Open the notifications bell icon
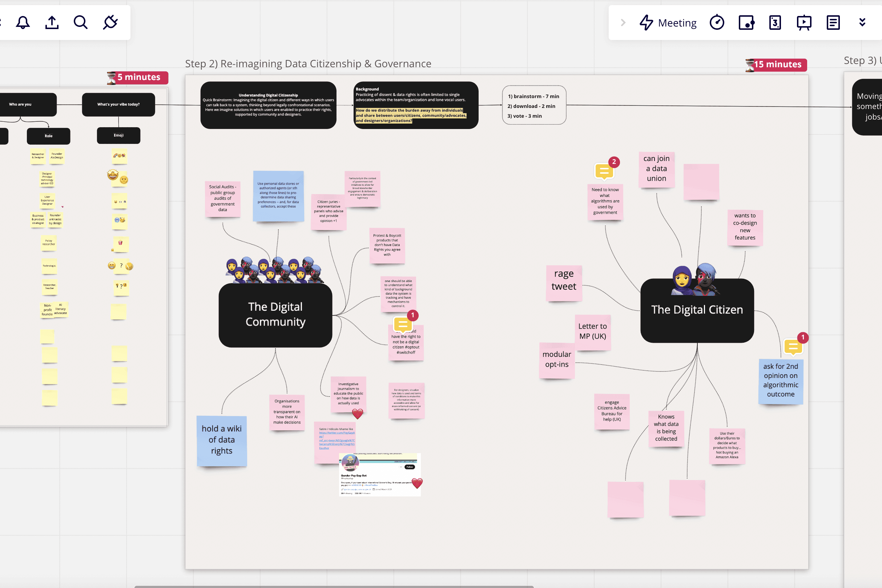The width and height of the screenshot is (882, 588). tap(23, 23)
